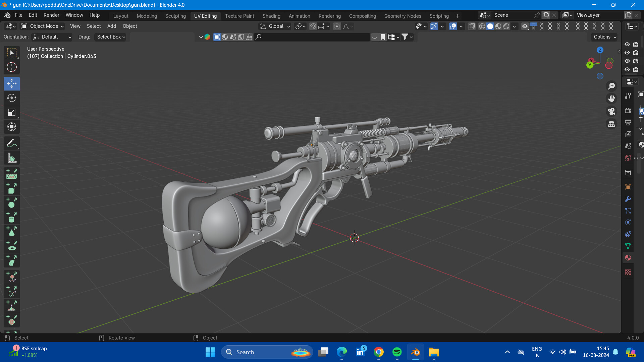Toggle visibility of the first collection eye icon
Screen dimensions: 644x362
[627, 44]
